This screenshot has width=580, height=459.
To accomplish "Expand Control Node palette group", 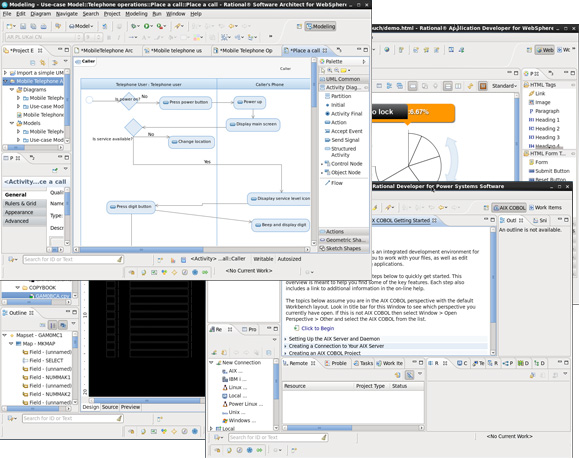I will (322, 164).
